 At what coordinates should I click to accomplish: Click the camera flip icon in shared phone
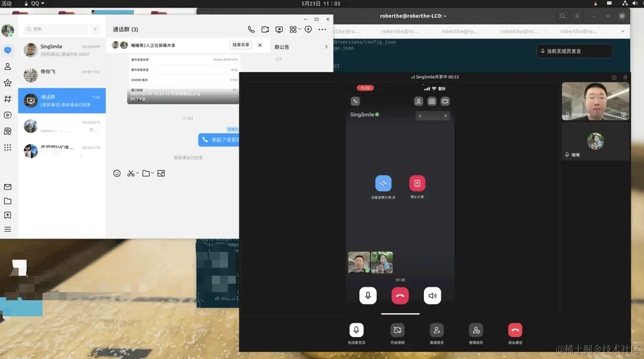tap(432, 101)
